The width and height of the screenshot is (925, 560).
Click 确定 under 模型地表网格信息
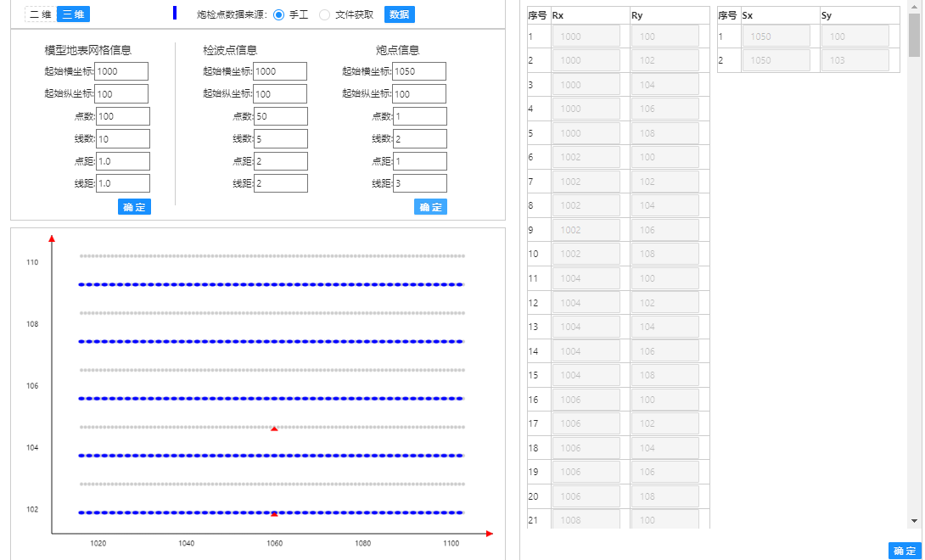pos(134,207)
